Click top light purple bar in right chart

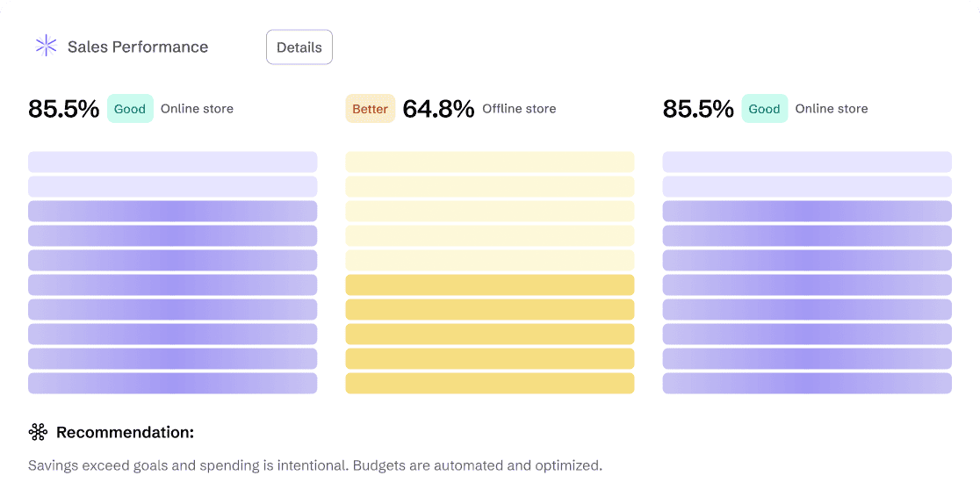[806, 162]
